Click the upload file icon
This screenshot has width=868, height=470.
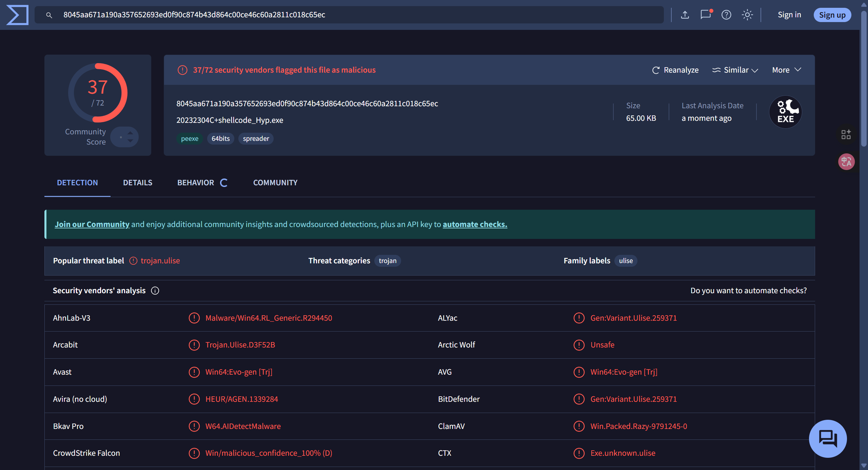[685, 15]
